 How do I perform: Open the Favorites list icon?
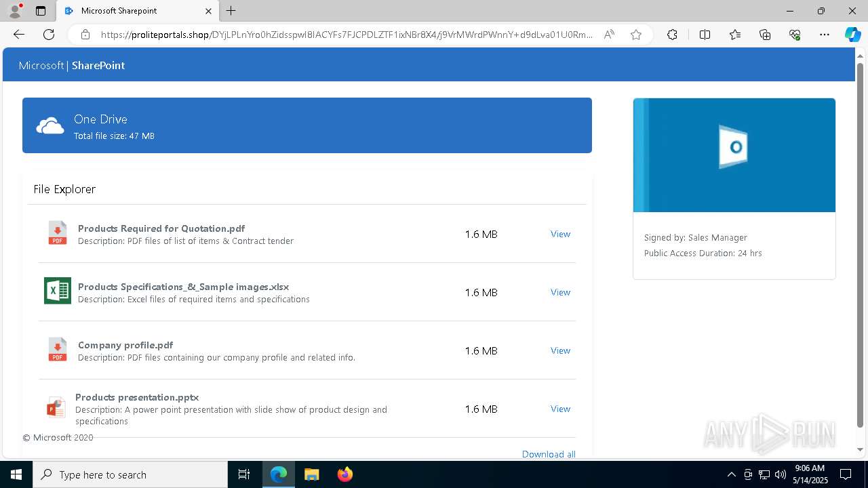click(735, 35)
